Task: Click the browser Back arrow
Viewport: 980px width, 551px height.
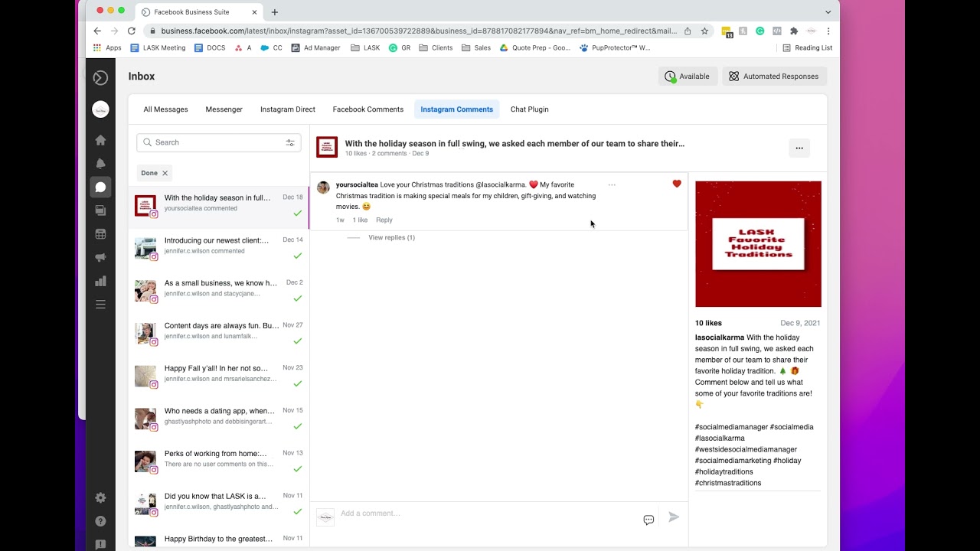Action: tap(97, 31)
